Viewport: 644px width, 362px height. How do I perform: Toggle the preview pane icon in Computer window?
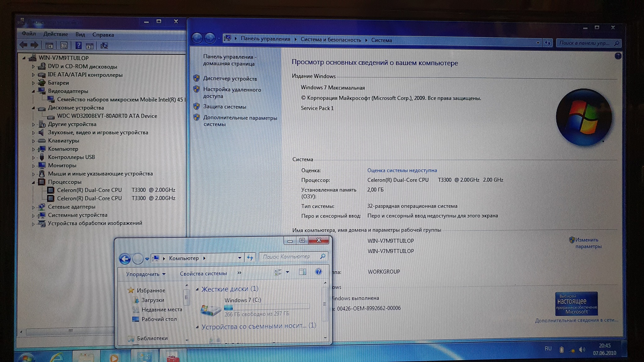click(x=302, y=272)
